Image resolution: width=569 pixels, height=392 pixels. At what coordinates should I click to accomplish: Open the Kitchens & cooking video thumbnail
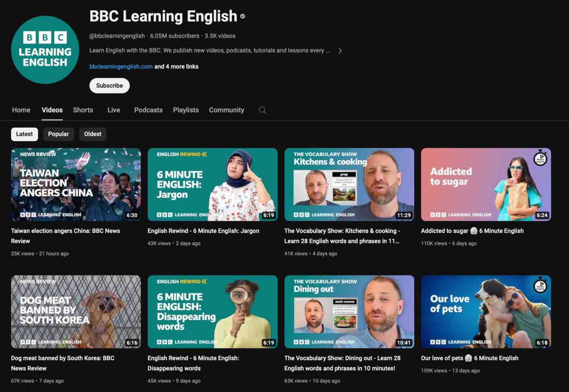coord(349,184)
